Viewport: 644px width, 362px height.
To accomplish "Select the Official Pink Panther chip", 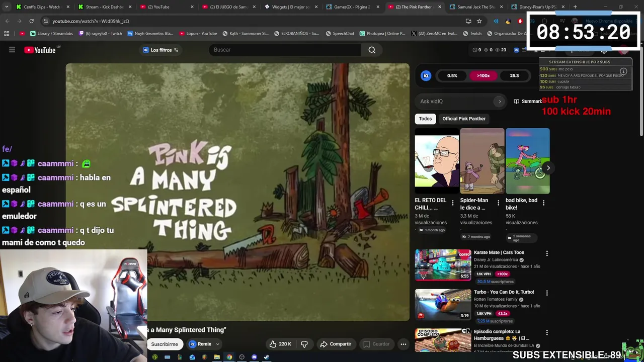I will [x=464, y=119].
